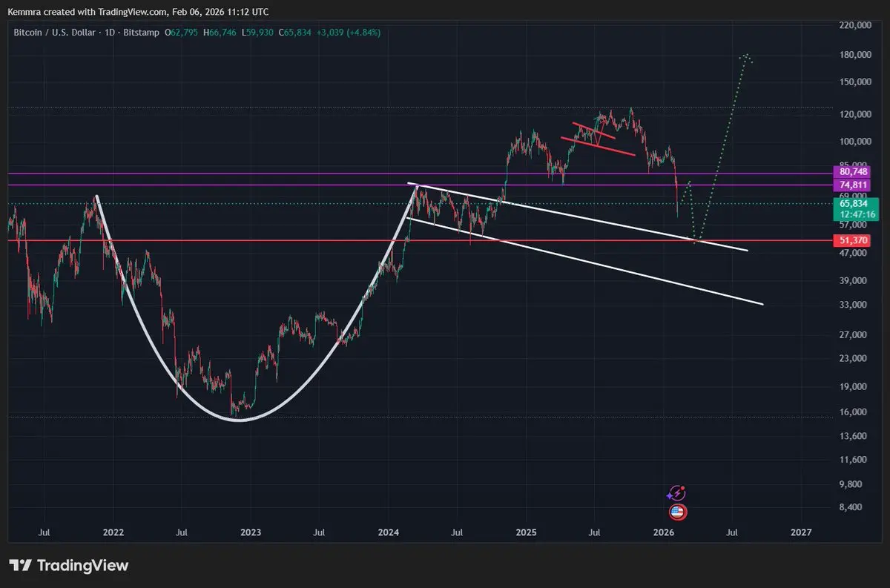Screen dimensions: 890x588
Task: Click the 180,000 price axis label
Action: (x=856, y=55)
